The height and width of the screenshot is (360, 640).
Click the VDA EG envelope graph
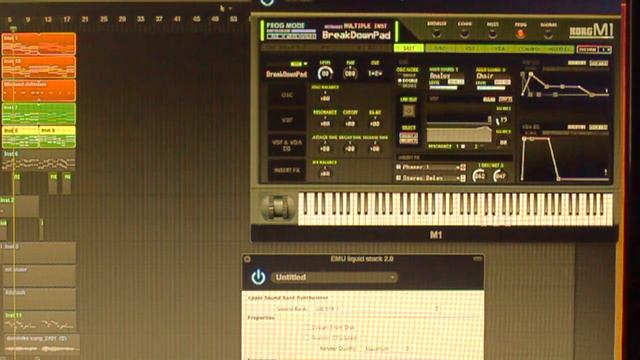click(565, 158)
